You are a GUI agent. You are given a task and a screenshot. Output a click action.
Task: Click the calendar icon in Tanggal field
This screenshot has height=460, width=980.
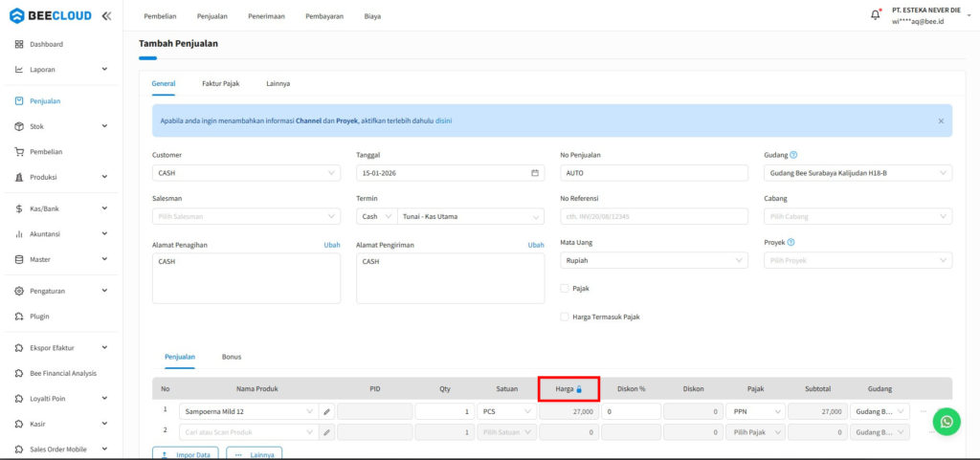pyautogui.click(x=535, y=173)
